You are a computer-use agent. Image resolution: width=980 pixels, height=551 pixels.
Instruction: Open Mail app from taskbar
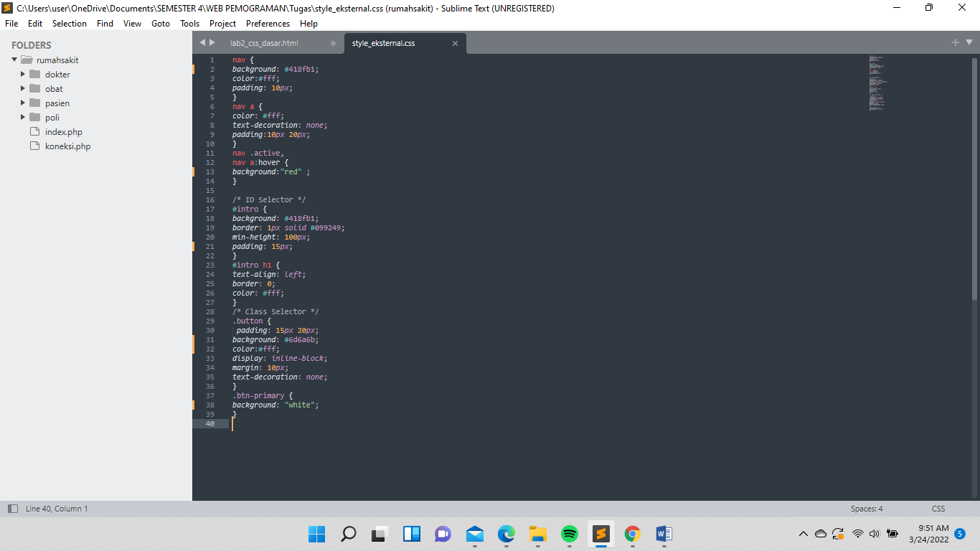[475, 534]
